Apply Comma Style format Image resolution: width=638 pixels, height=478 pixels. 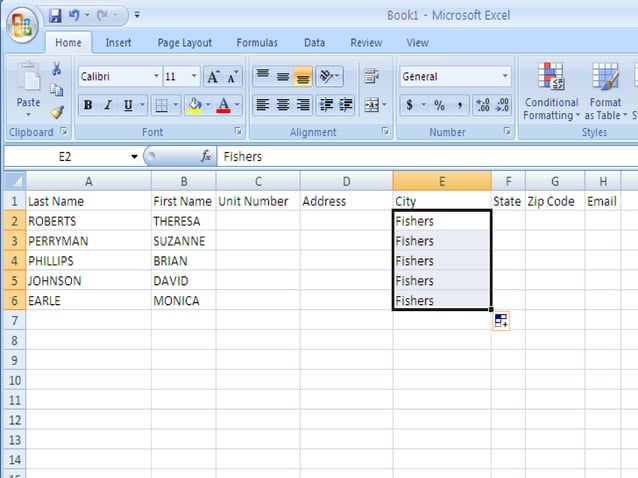pos(459,105)
